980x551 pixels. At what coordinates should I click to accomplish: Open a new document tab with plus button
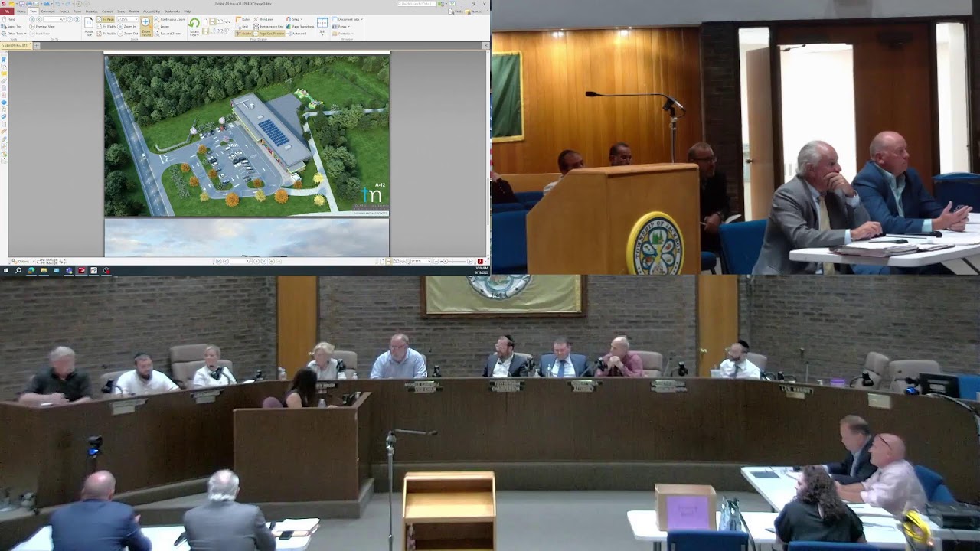tap(37, 44)
